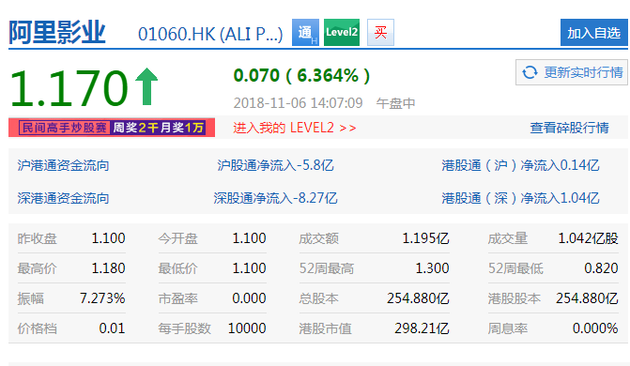This screenshot has height=366, width=630.
Task: Open the green Level2 badge
Action: tap(342, 32)
